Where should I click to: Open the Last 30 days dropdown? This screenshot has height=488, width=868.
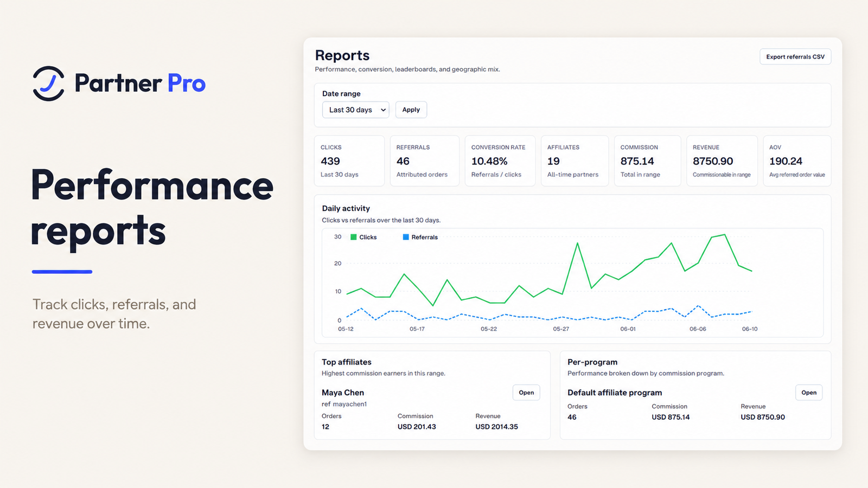(356, 110)
